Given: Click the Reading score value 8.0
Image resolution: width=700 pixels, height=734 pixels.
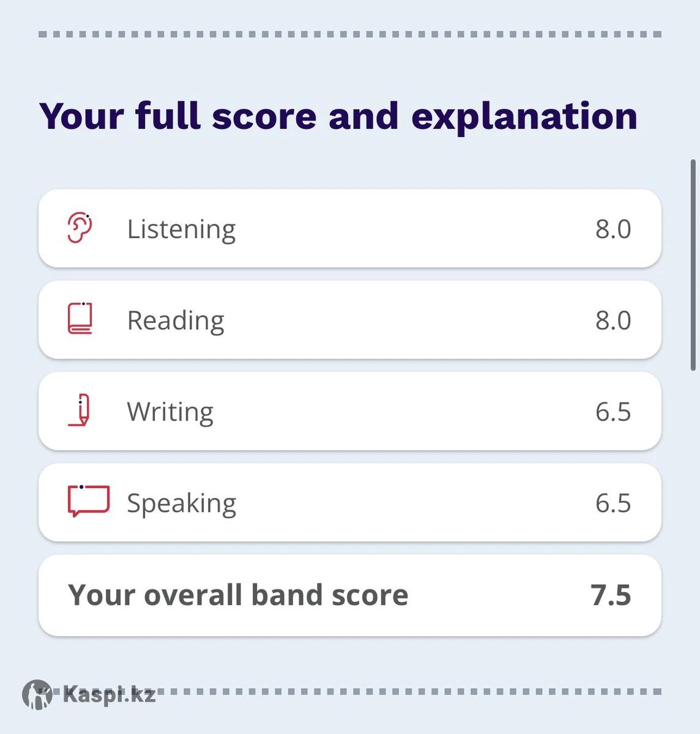Looking at the screenshot, I should click(613, 321).
